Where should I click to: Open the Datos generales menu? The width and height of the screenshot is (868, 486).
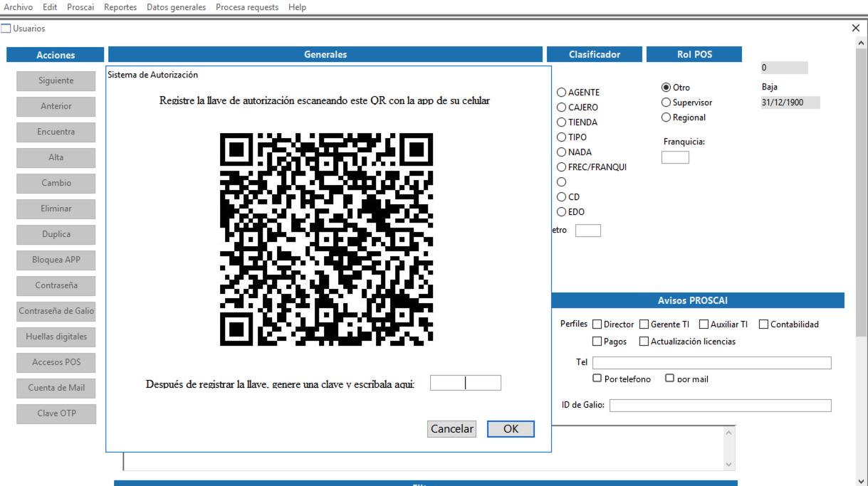[176, 7]
